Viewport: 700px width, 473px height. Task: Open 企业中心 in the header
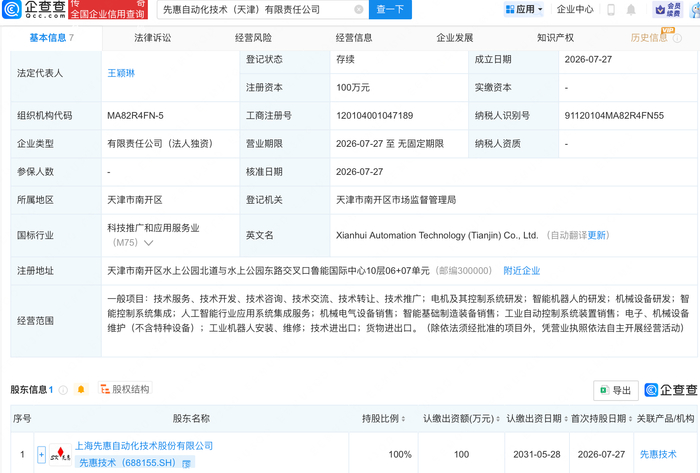(575, 9)
